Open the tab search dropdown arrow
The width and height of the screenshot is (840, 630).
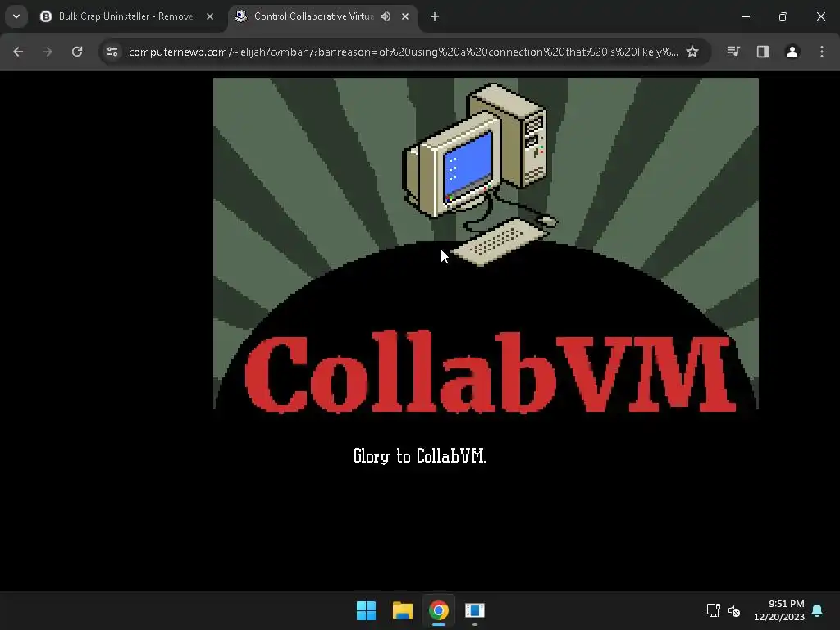click(x=16, y=16)
